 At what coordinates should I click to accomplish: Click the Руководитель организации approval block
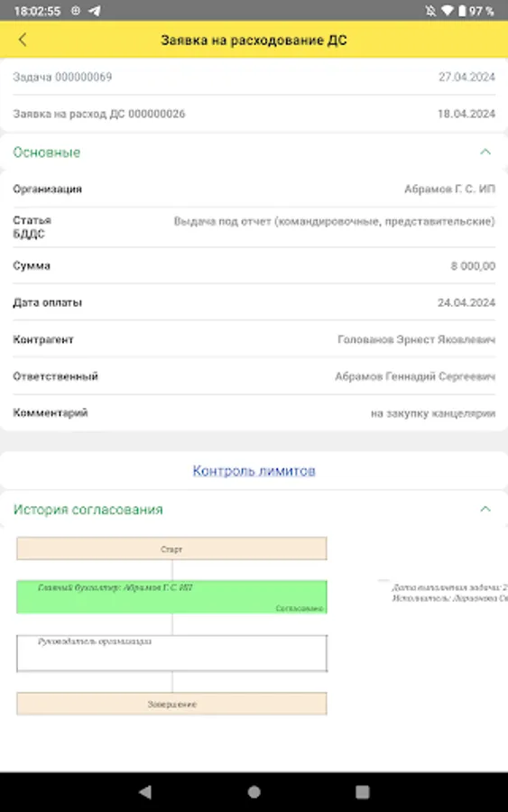click(171, 653)
